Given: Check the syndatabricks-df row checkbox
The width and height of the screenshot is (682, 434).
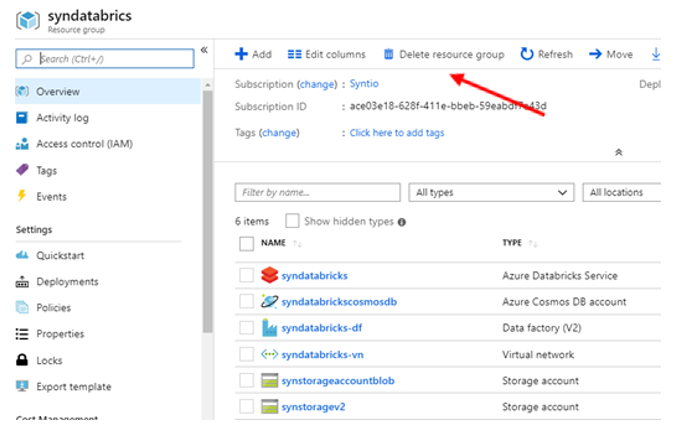Looking at the screenshot, I should [247, 328].
